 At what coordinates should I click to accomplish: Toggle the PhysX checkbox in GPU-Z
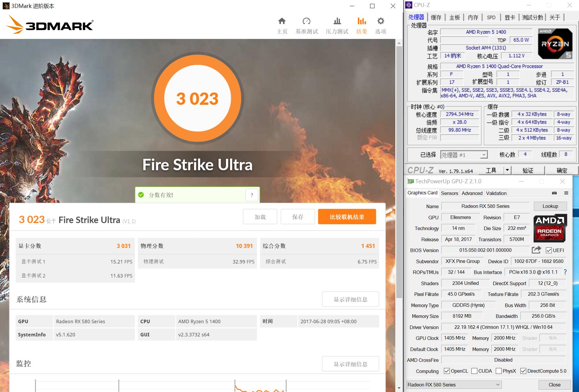[499, 371]
